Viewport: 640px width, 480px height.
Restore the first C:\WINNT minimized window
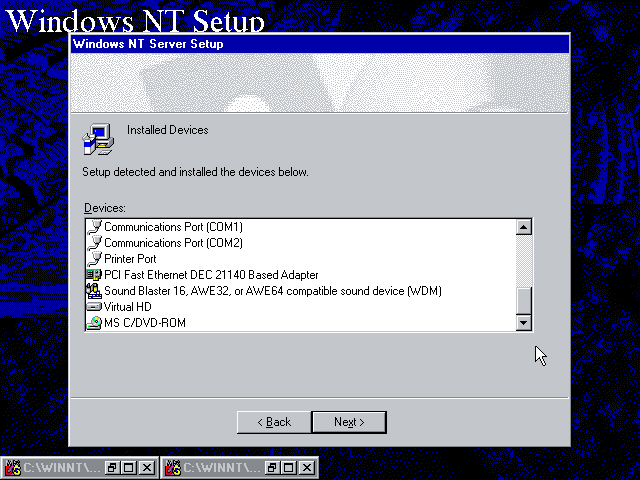111,468
